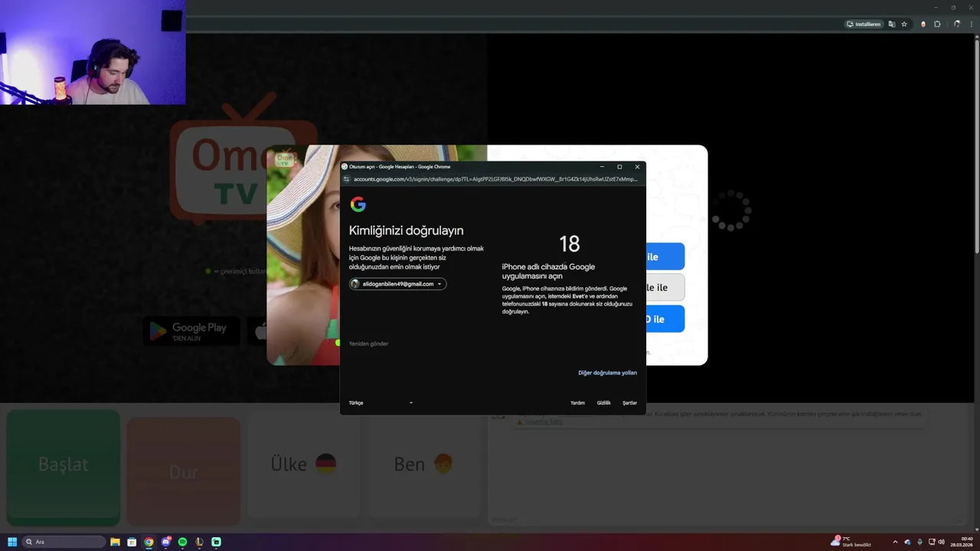The image size is (980, 551).
Task: Open the Chrome three-dot menu
Action: point(972,24)
